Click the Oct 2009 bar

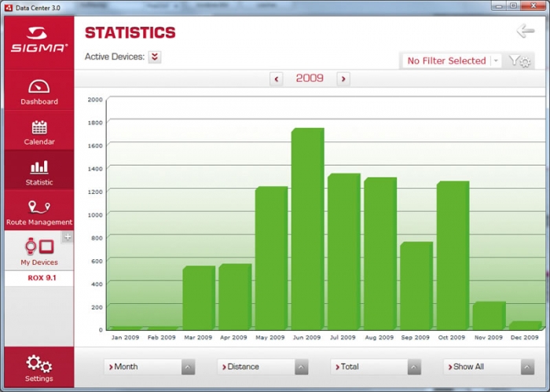coord(453,255)
